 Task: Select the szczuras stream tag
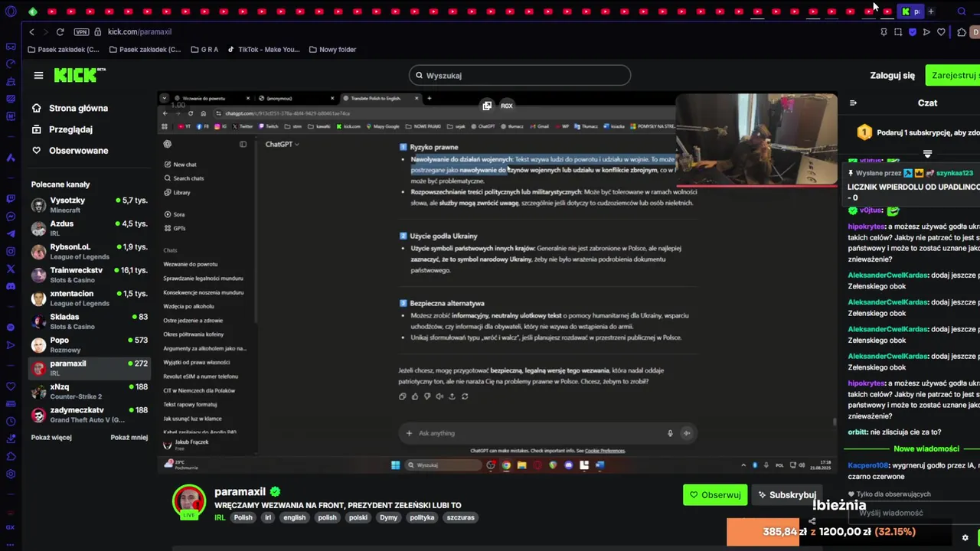pos(461,517)
